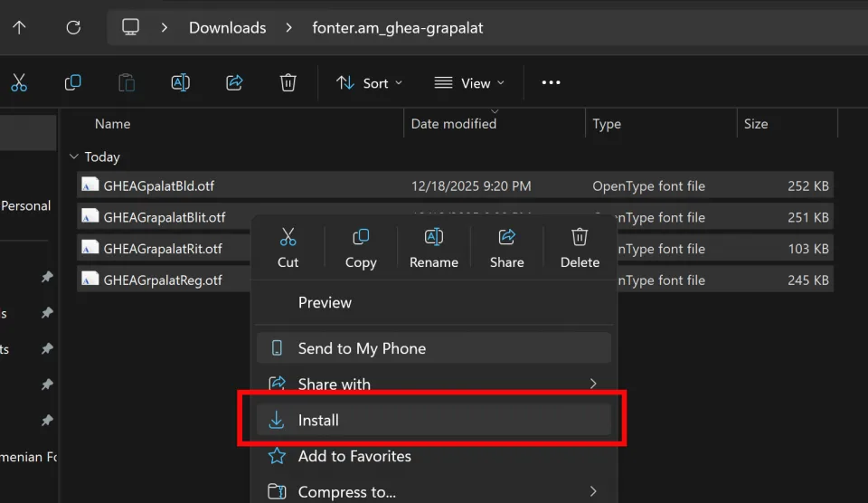868x503 pixels.
Task: Click the zip folder icon beside Compress to
Action: pyautogui.click(x=277, y=491)
